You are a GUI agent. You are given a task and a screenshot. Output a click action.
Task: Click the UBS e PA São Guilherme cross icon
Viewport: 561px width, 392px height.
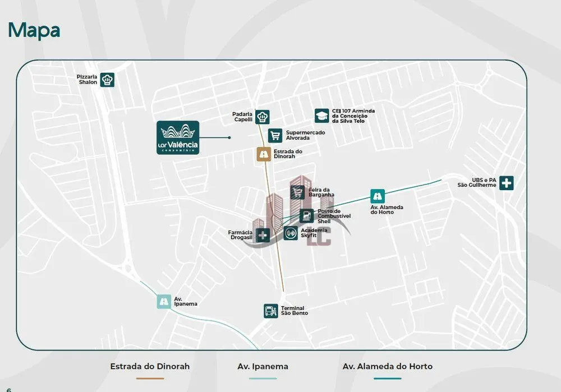[x=506, y=183]
